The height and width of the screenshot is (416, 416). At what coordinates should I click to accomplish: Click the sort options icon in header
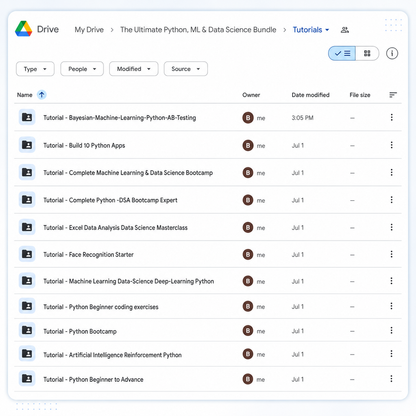[x=393, y=95]
